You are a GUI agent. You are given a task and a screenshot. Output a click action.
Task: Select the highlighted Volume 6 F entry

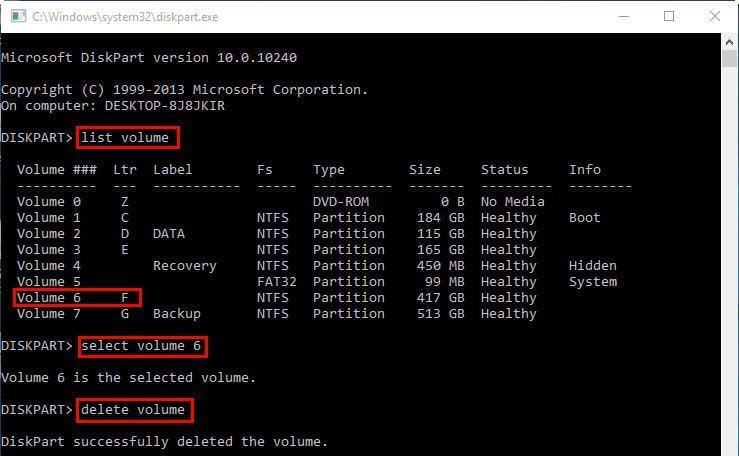tap(77, 297)
